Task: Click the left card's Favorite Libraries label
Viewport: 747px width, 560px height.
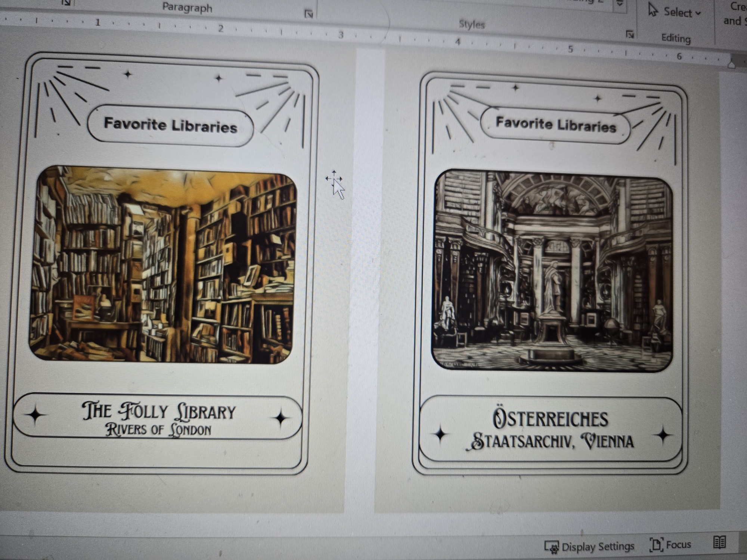Action: [x=170, y=125]
